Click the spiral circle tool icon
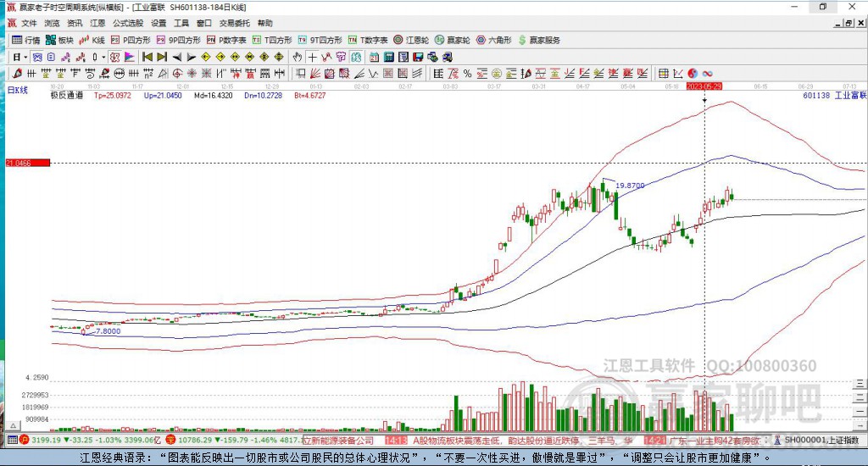Viewport: 868px width, 466px height. click(x=177, y=73)
